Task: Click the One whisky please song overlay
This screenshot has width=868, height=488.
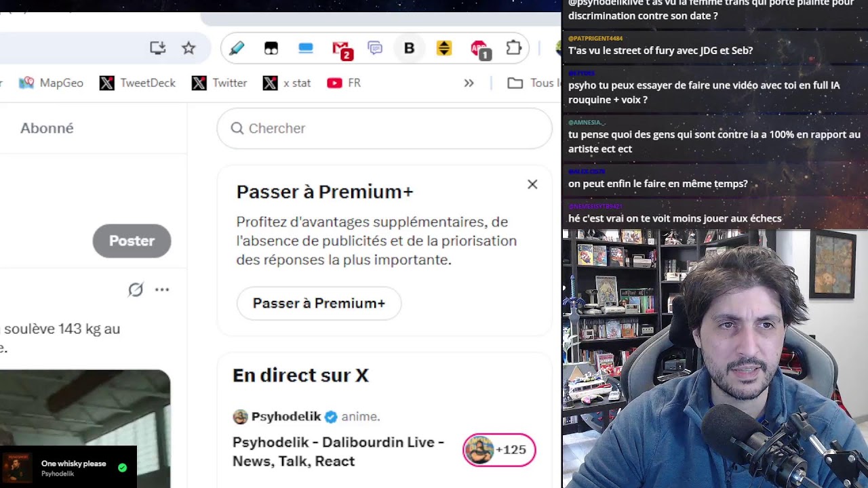Action: tap(68, 468)
